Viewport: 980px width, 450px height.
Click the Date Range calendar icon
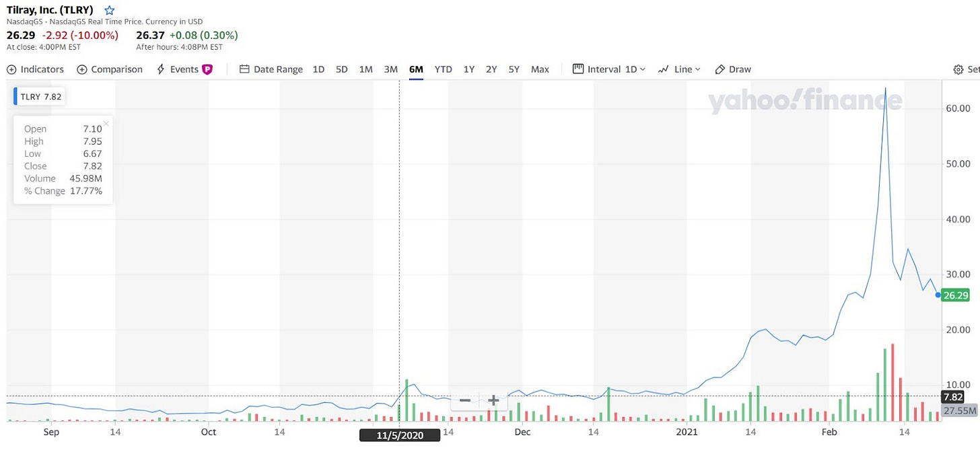(x=244, y=69)
